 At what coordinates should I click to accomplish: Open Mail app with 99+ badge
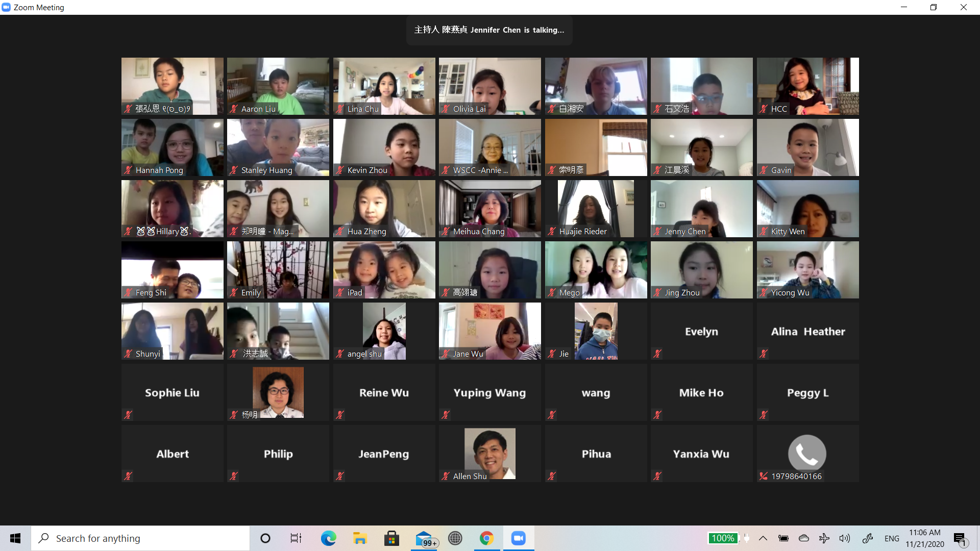click(425, 539)
